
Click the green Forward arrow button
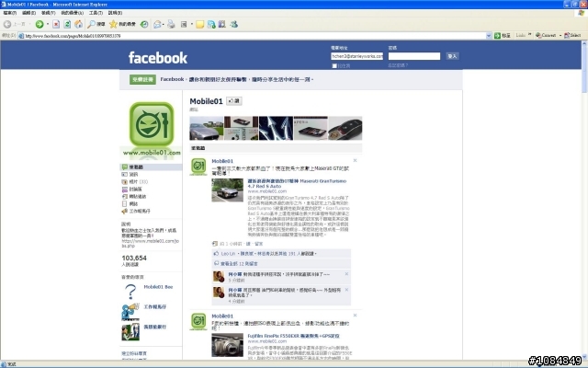40,24
